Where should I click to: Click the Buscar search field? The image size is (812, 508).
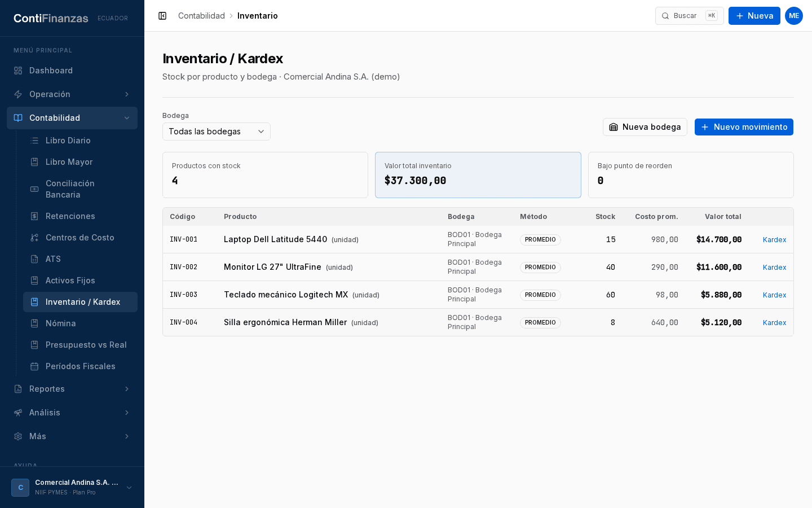coord(689,16)
